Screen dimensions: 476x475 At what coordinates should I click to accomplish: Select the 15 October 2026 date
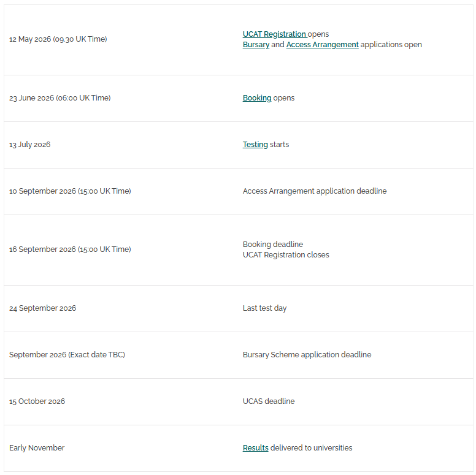37,401
